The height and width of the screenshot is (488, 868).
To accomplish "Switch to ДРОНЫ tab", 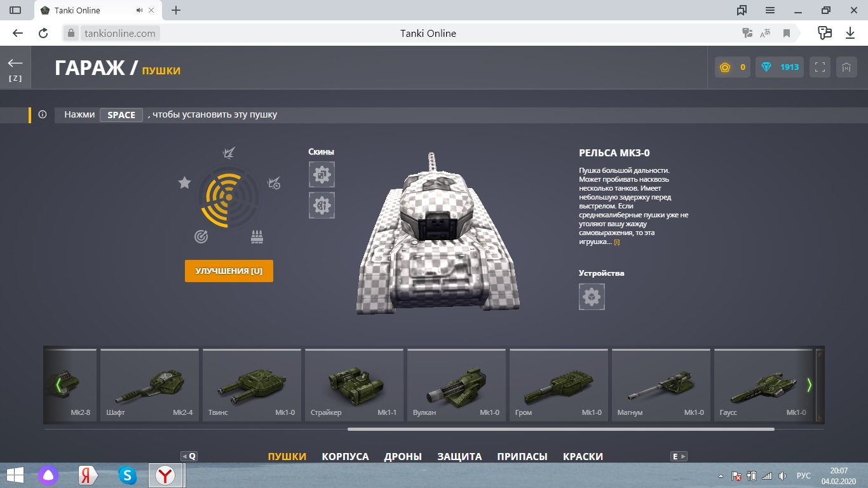I will coord(403,456).
